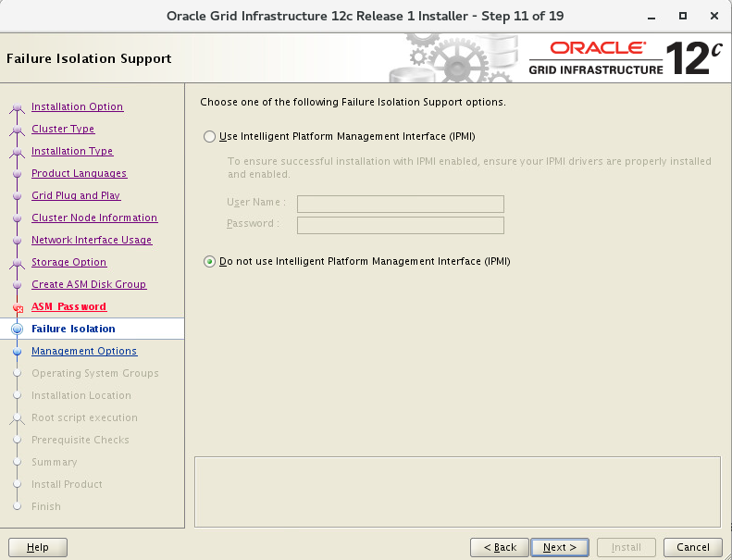Open the Help button

pos(38,547)
